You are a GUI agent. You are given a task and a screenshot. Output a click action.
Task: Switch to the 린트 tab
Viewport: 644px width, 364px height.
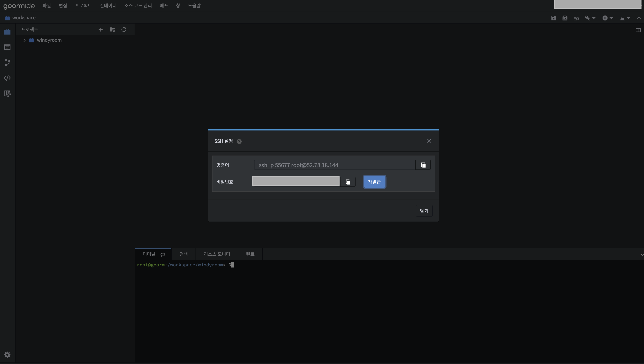(x=250, y=254)
